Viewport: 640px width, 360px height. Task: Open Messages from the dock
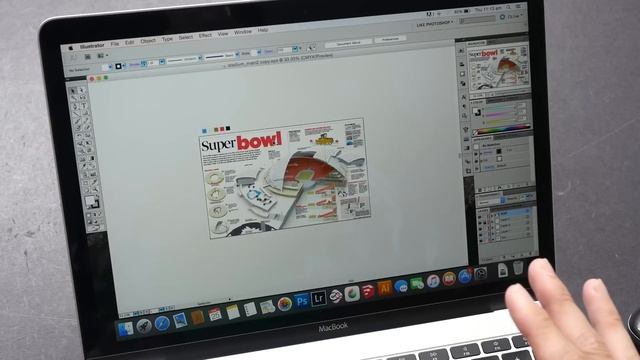401,287
